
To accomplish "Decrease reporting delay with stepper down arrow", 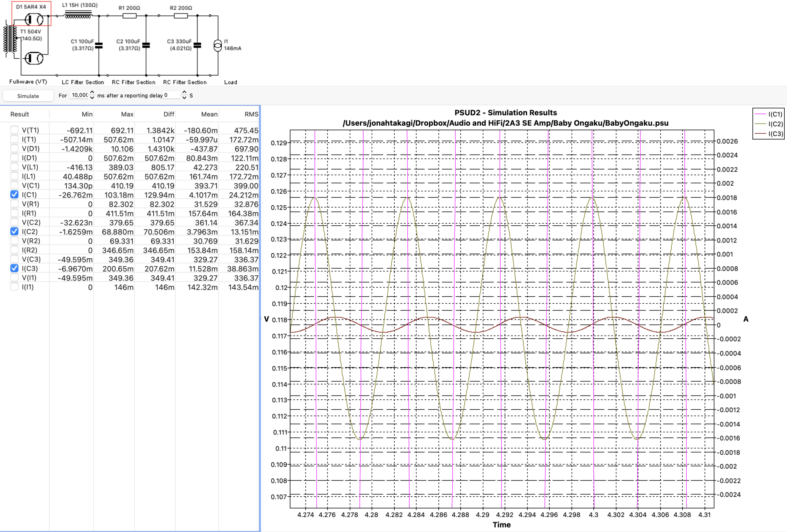I will point(184,98).
